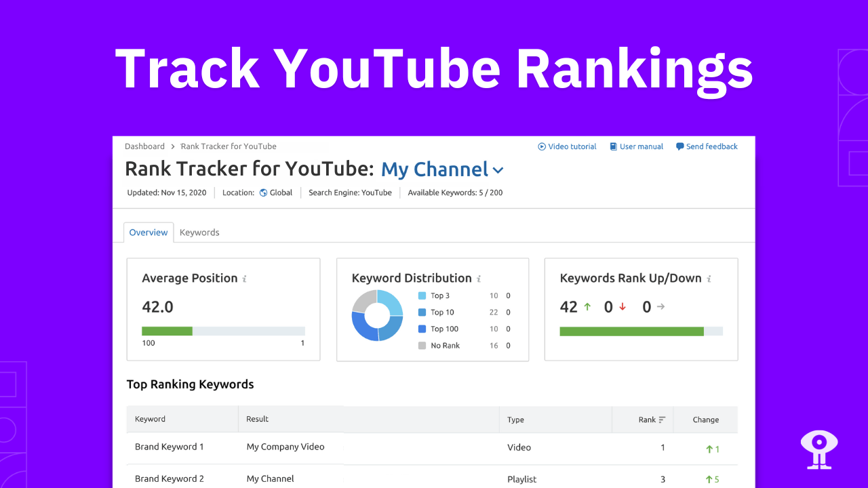Select the Brand Keyword 1 cell
This screenshot has height=488, width=868.
point(170,447)
